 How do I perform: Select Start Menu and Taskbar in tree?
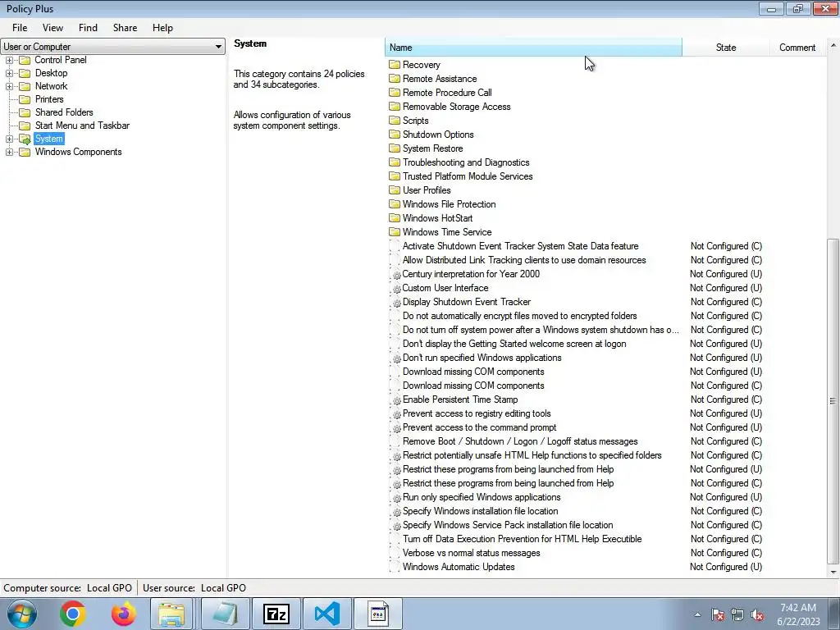point(82,126)
